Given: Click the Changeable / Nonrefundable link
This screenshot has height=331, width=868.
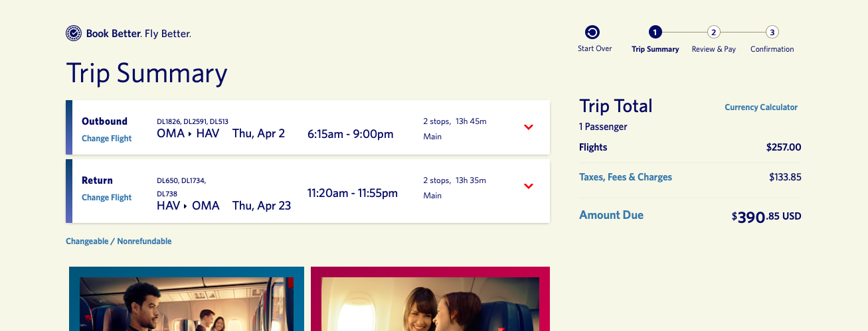Looking at the screenshot, I should (118, 241).
